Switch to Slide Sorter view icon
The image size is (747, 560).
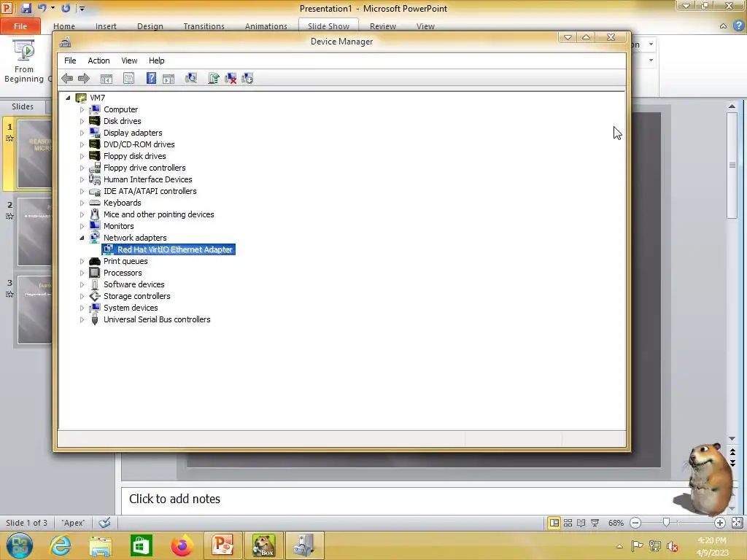(568, 523)
